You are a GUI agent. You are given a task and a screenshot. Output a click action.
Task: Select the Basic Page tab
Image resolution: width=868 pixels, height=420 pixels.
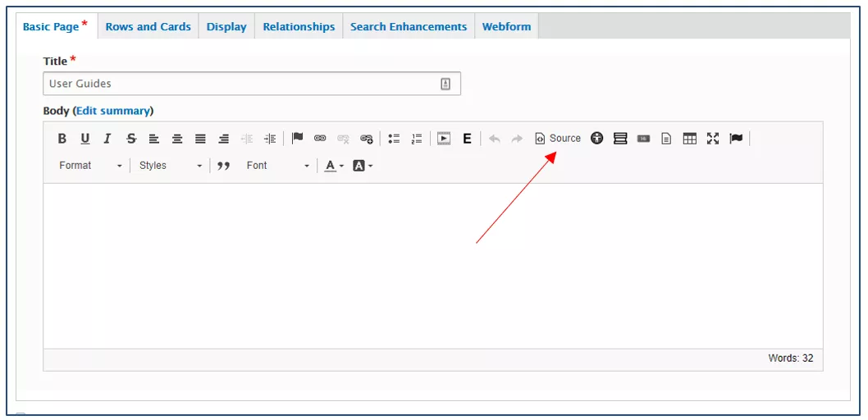click(x=56, y=26)
